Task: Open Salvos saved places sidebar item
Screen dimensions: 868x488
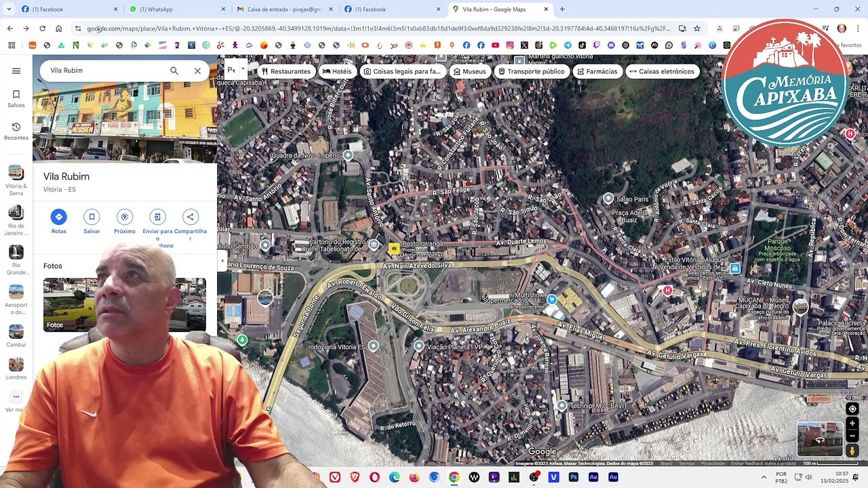Action: click(x=16, y=98)
